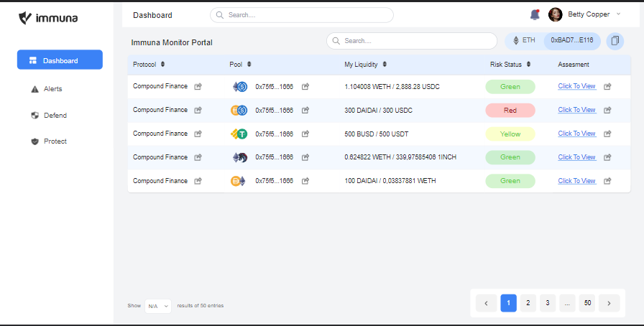The width and height of the screenshot is (644, 326).
Task: Focus the top Dashboard search field
Action: point(301,15)
